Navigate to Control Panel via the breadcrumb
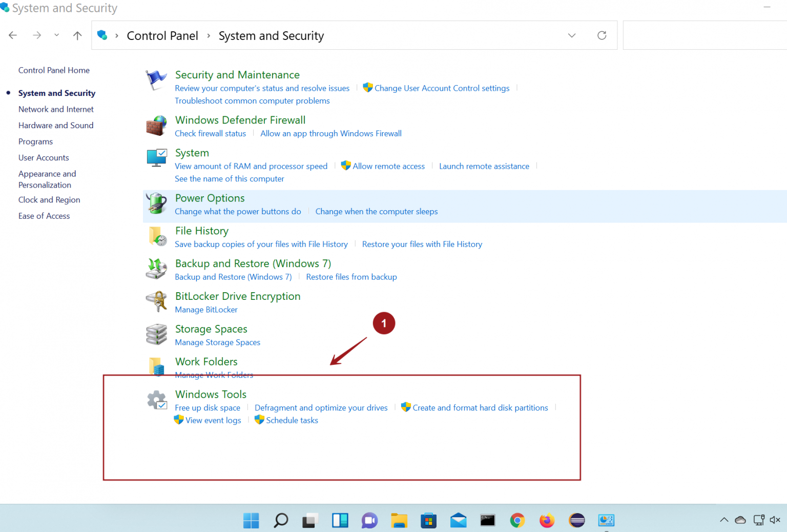 [x=162, y=35]
